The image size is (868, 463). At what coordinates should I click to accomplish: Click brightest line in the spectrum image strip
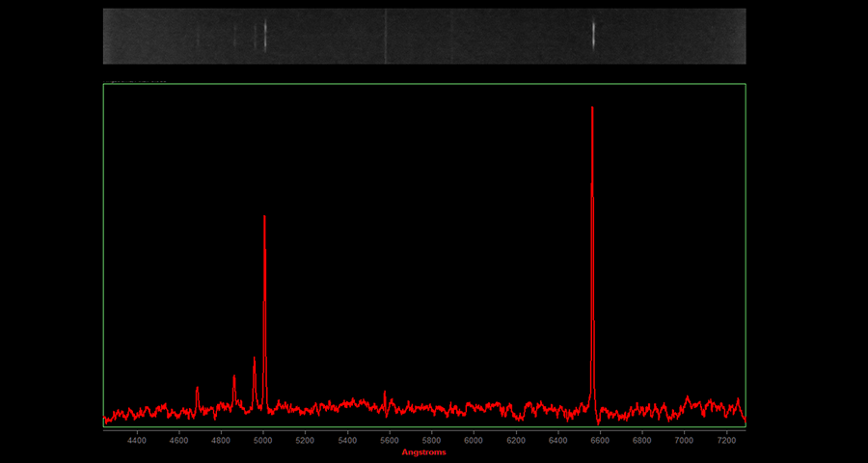(x=592, y=36)
